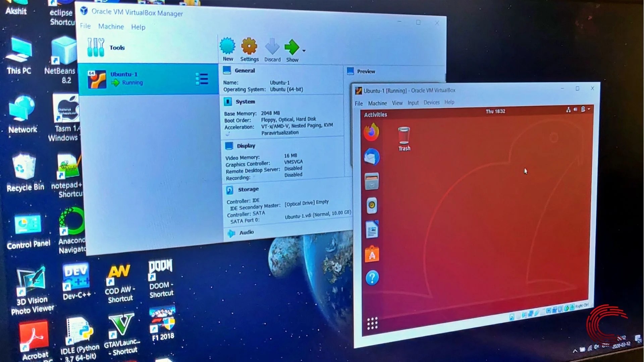Image resolution: width=644 pixels, height=362 pixels.
Task: Click the green Show arrow icon
Action: click(292, 47)
